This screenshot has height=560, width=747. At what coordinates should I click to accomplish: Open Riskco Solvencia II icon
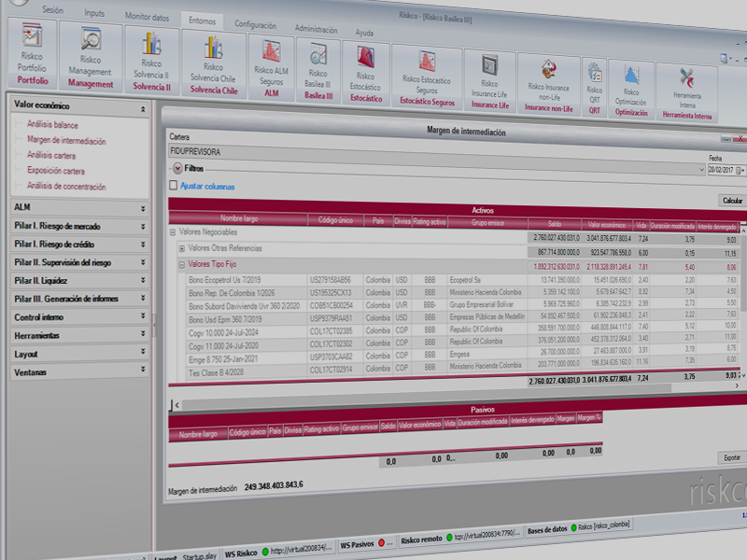tap(151, 44)
